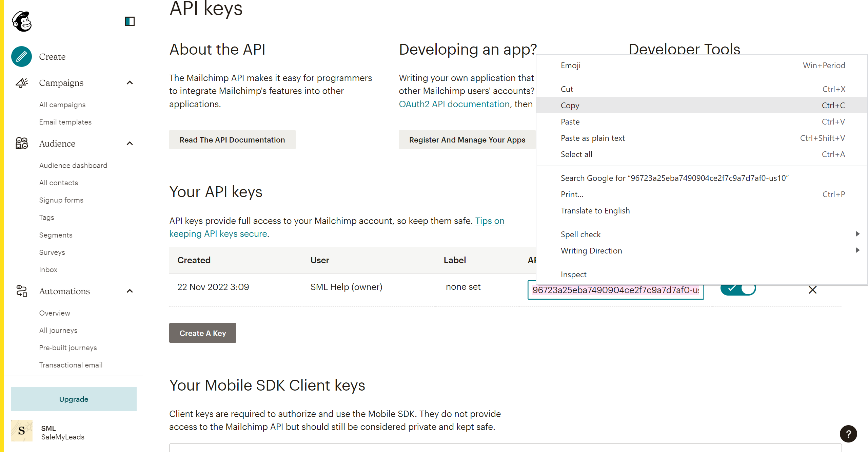Click the API key text field
The height and width of the screenshot is (452, 868).
(616, 290)
